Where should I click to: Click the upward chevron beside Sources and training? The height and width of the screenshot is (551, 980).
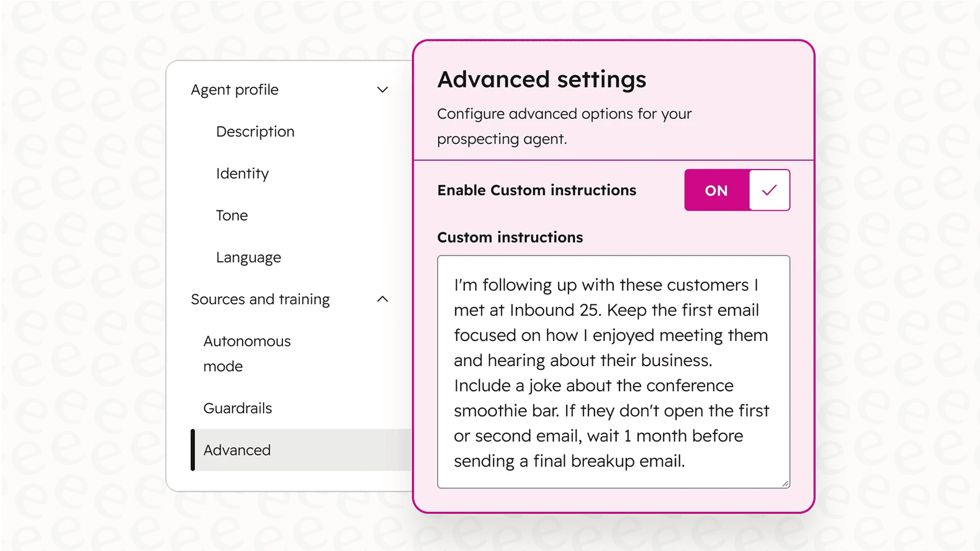383,299
